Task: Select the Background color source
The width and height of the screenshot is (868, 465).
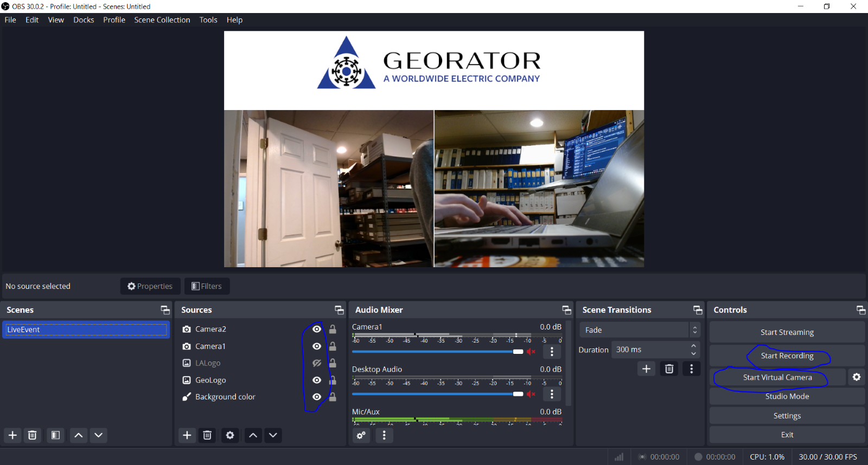Action: (225, 397)
